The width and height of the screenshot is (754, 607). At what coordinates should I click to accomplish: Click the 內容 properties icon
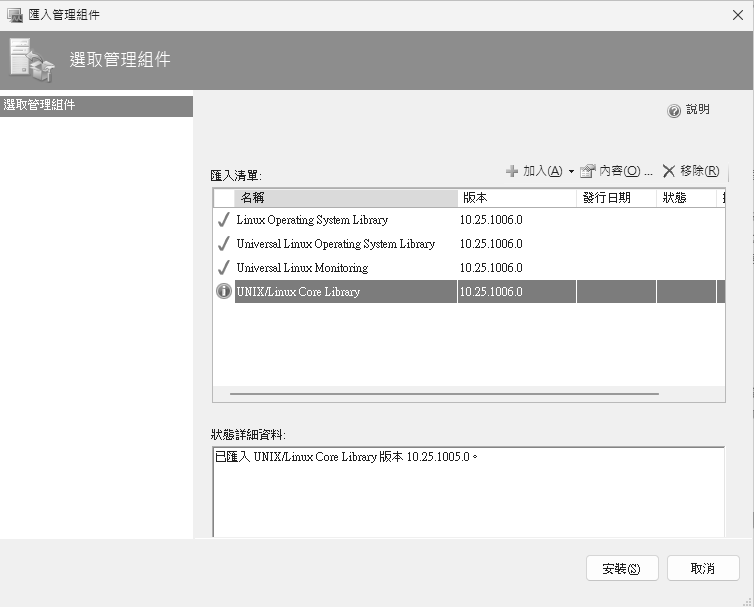click(x=588, y=171)
